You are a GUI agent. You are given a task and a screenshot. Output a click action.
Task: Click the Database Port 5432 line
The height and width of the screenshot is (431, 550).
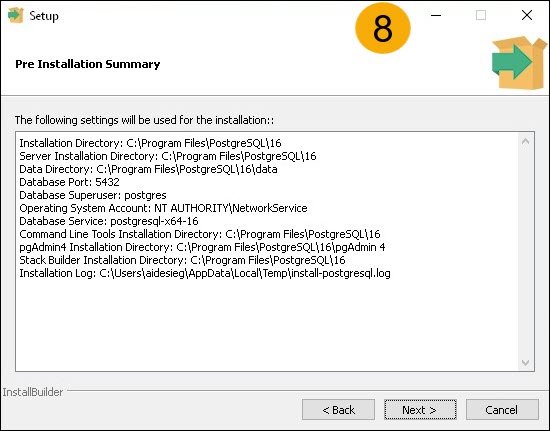[x=69, y=182]
